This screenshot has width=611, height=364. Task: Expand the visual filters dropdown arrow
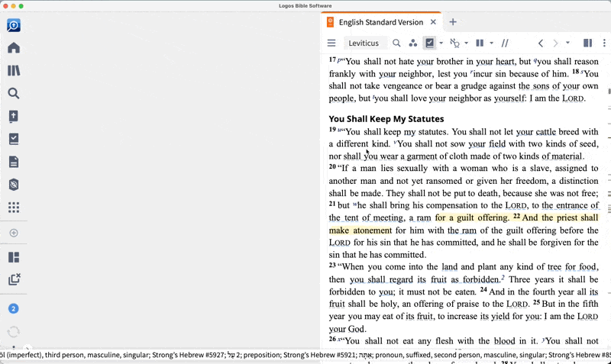click(441, 43)
